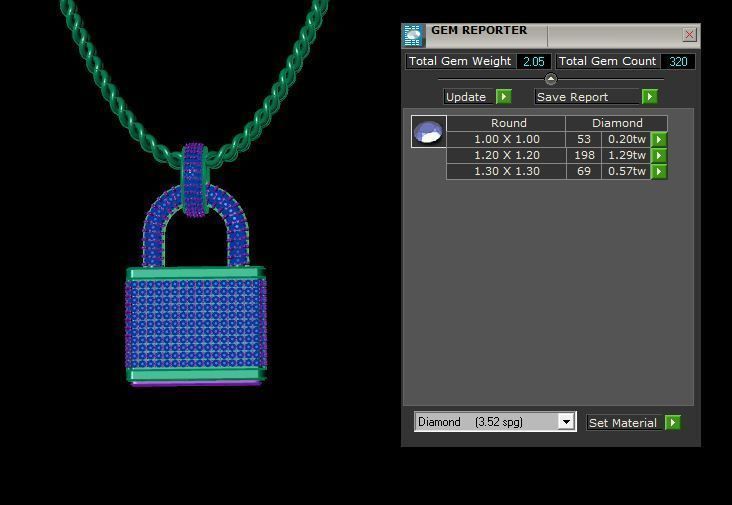Viewport: 732px width, 505px height.
Task: Click the Update button label
Action: [469, 97]
